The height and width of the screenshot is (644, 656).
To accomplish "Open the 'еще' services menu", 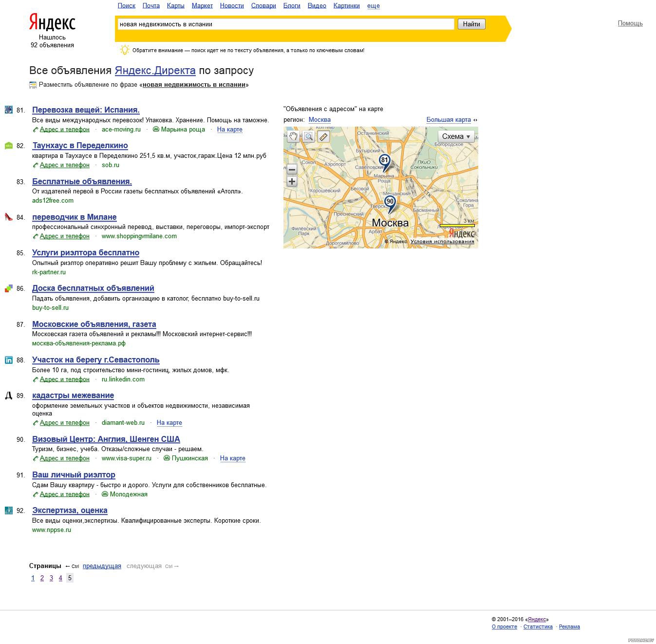I will coord(374,6).
